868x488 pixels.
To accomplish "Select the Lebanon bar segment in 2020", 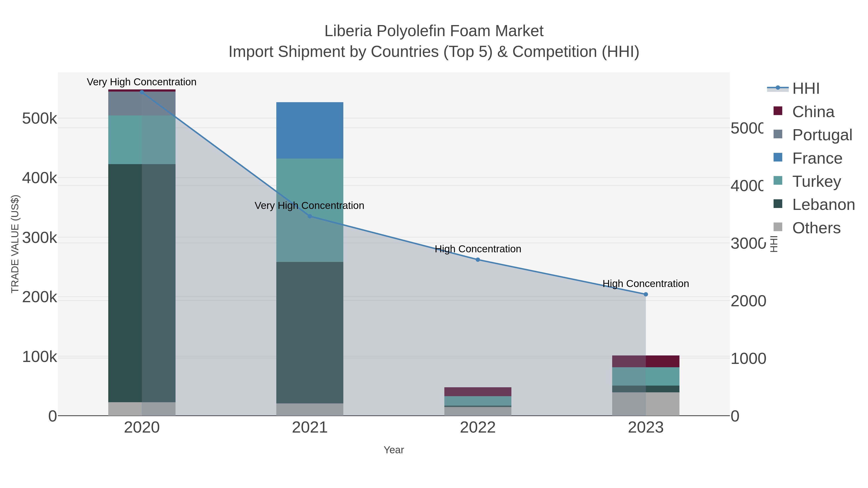I will [142, 283].
